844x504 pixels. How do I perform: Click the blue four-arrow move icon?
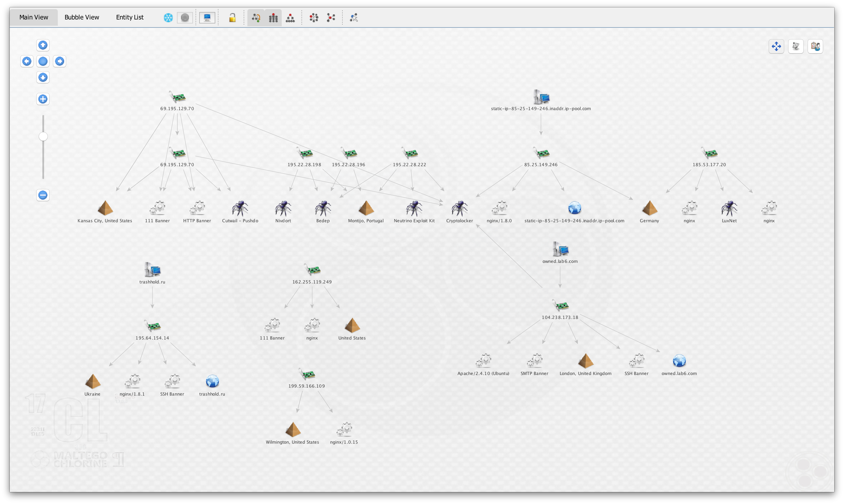coord(776,46)
